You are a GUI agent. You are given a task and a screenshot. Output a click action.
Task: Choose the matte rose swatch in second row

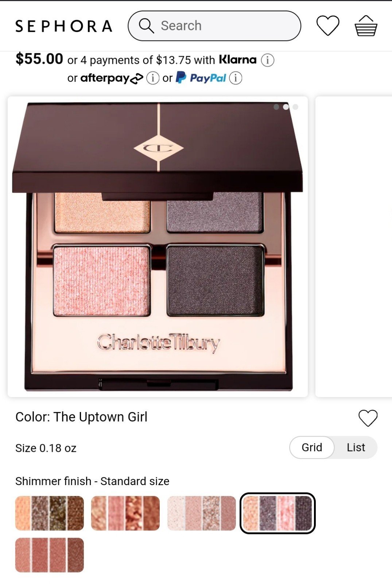(50, 555)
